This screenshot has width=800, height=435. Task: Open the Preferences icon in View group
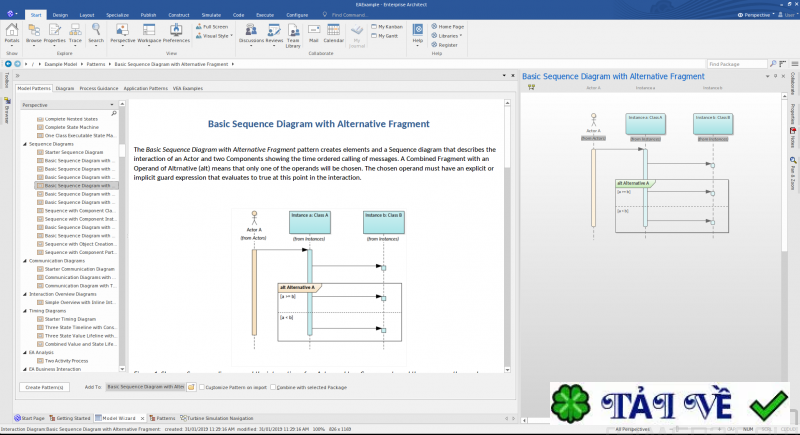tap(177, 35)
